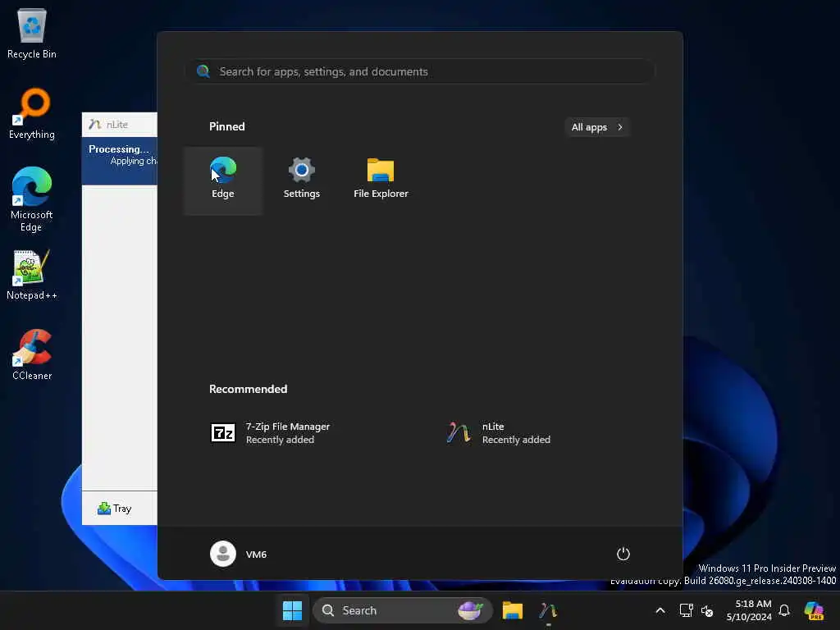Open File Explorer from the taskbar

[512, 610]
